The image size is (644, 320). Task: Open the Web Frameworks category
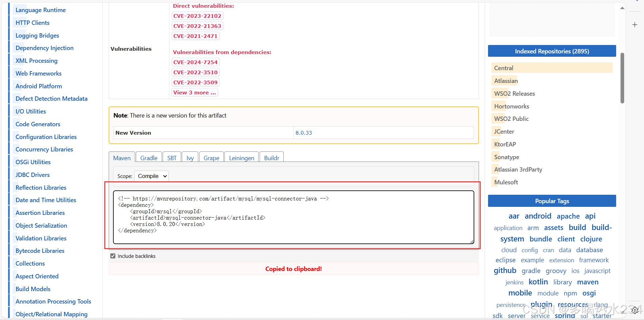click(39, 73)
